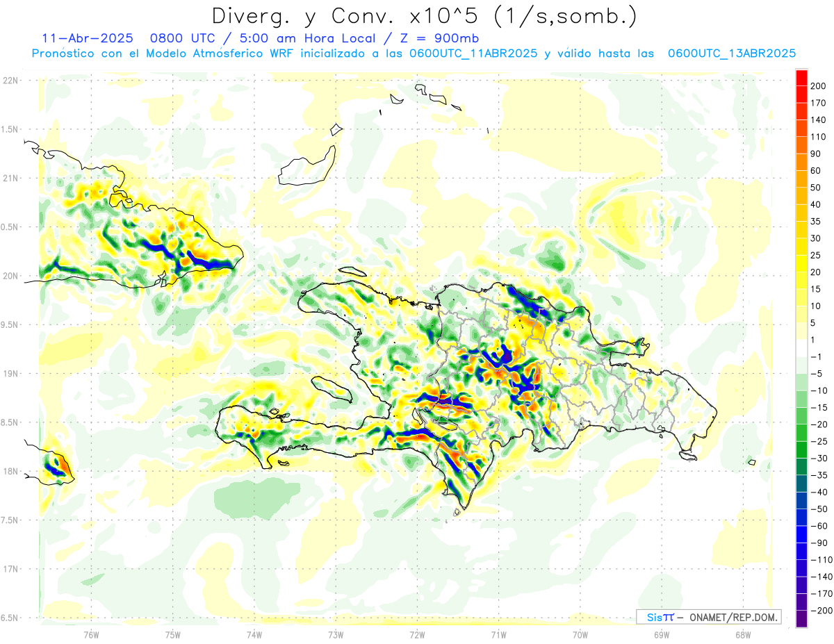Click the '20N' latitude label

pyautogui.click(x=10, y=276)
